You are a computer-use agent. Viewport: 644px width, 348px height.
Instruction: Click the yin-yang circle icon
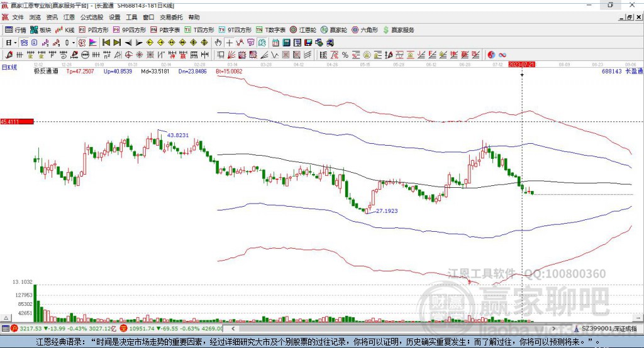click(x=491, y=55)
